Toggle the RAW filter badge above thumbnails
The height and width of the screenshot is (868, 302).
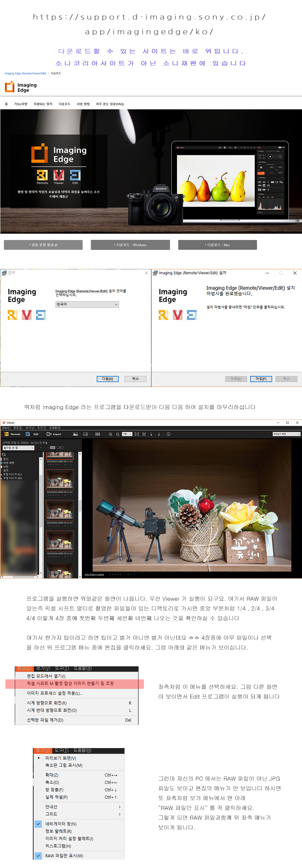click(53, 448)
